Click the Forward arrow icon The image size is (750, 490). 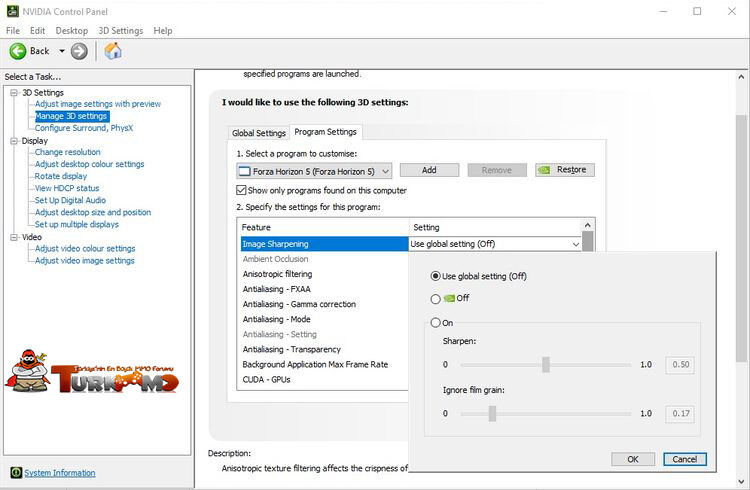tap(79, 51)
